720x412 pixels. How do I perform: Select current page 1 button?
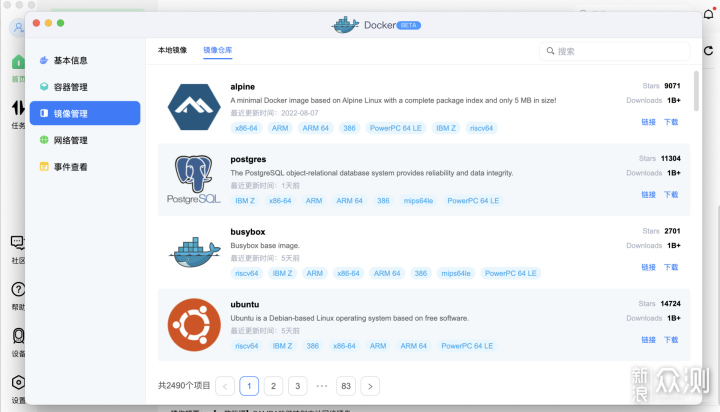249,386
